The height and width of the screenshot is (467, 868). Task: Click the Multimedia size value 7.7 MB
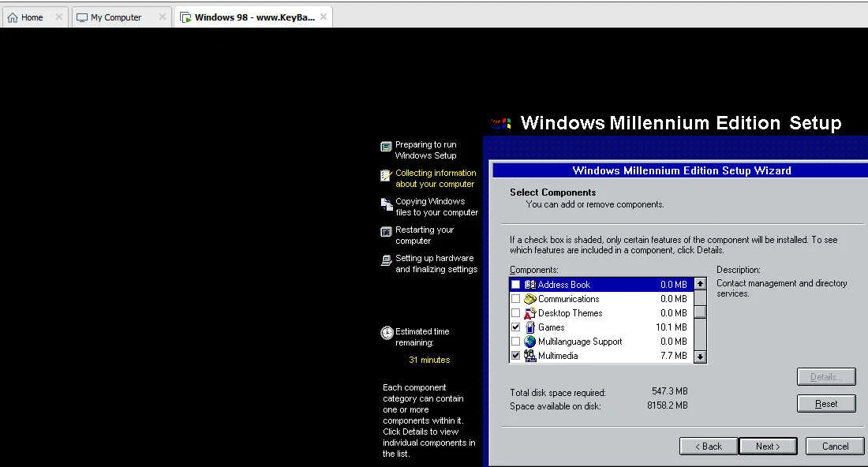coord(673,356)
